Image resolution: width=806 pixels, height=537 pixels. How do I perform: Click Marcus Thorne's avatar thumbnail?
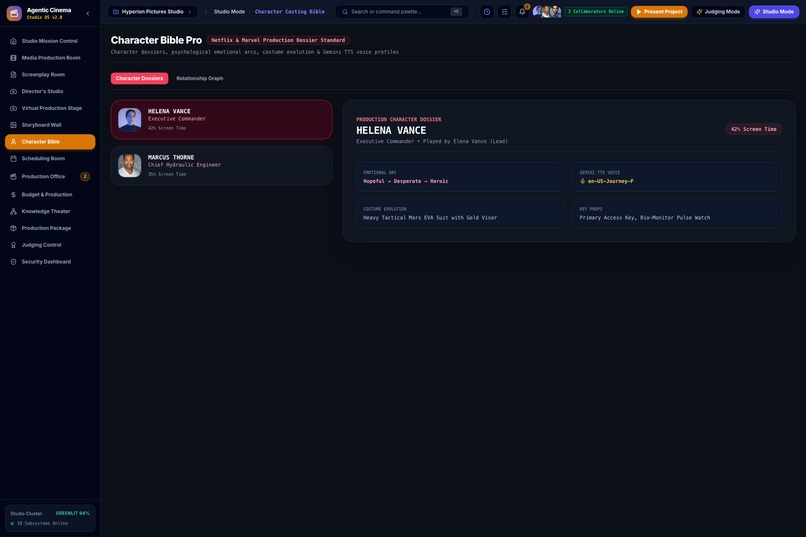tap(130, 165)
